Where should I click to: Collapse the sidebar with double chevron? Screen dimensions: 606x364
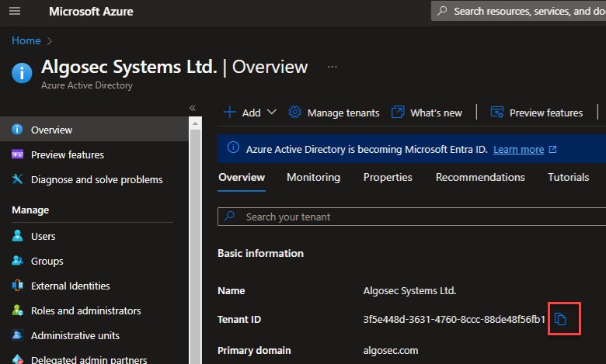[193, 108]
